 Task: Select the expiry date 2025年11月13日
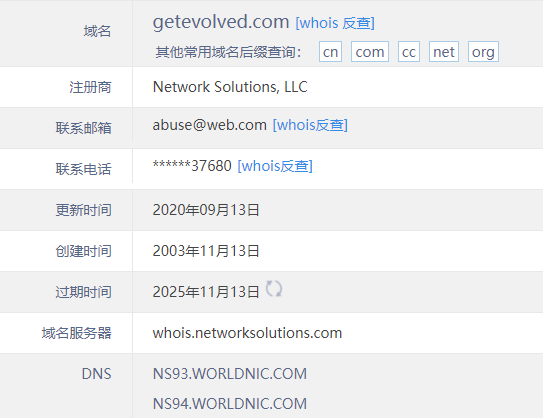click(x=206, y=292)
